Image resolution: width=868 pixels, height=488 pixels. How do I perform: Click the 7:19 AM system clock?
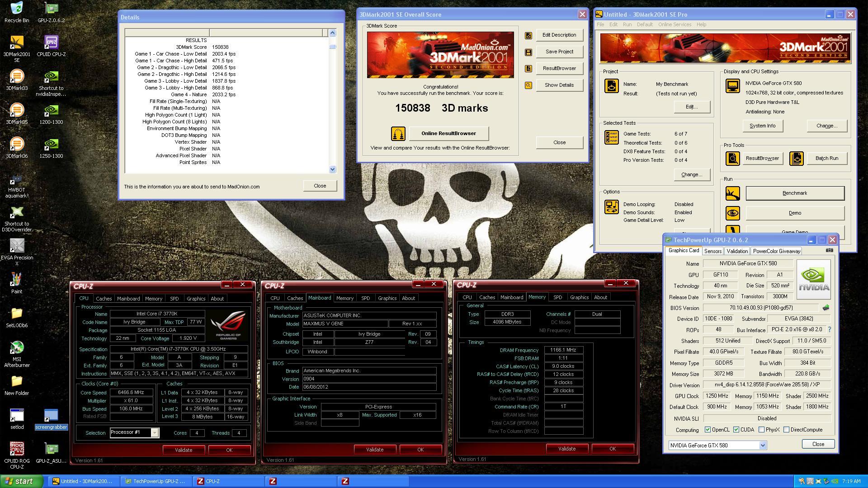click(x=851, y=482)
